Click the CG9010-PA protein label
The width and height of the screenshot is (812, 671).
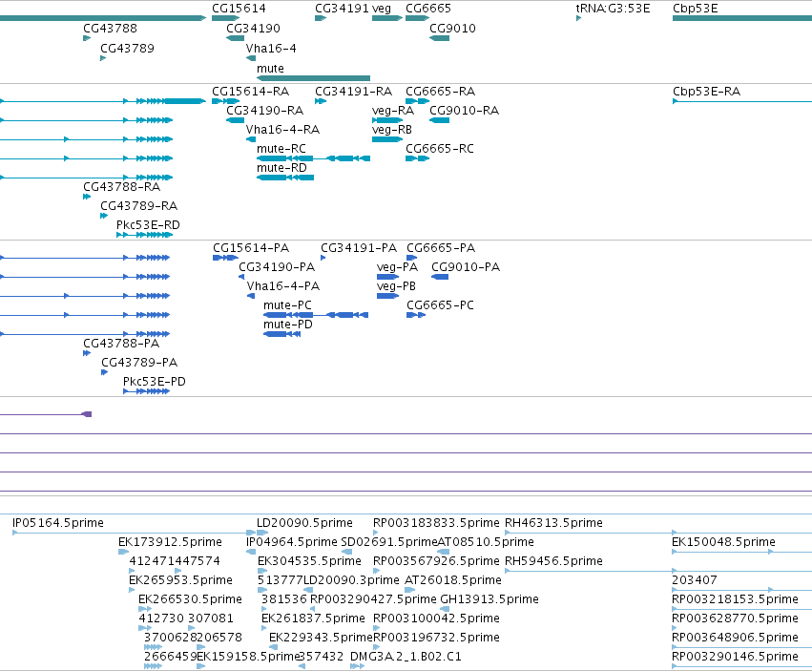click(466, 267)
